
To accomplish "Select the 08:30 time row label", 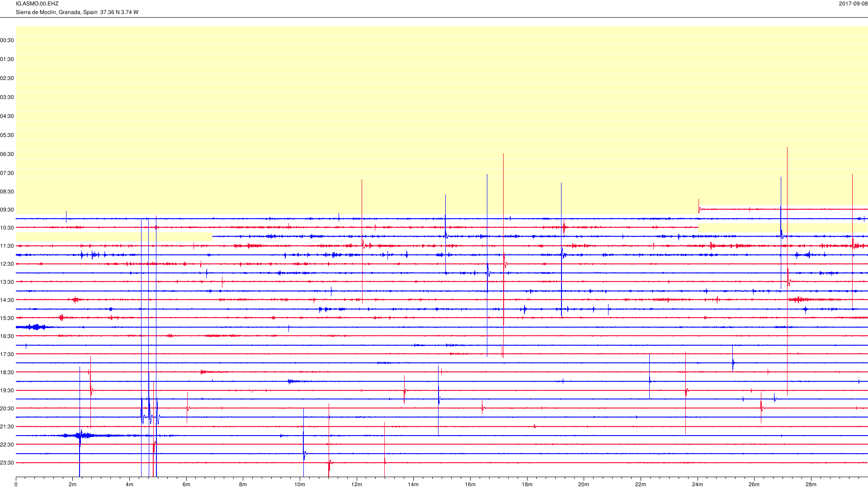I will point(7,192).
